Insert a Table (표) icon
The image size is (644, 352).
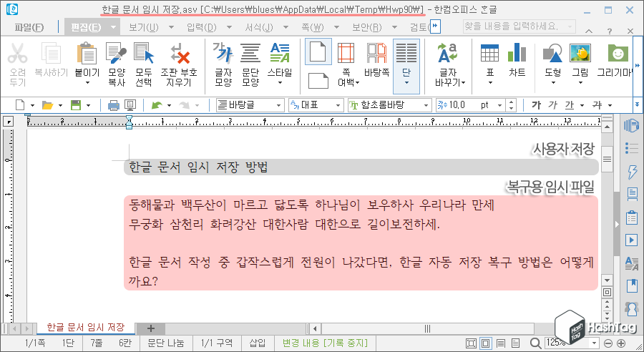pyautogui.click(x=489, y=54)
